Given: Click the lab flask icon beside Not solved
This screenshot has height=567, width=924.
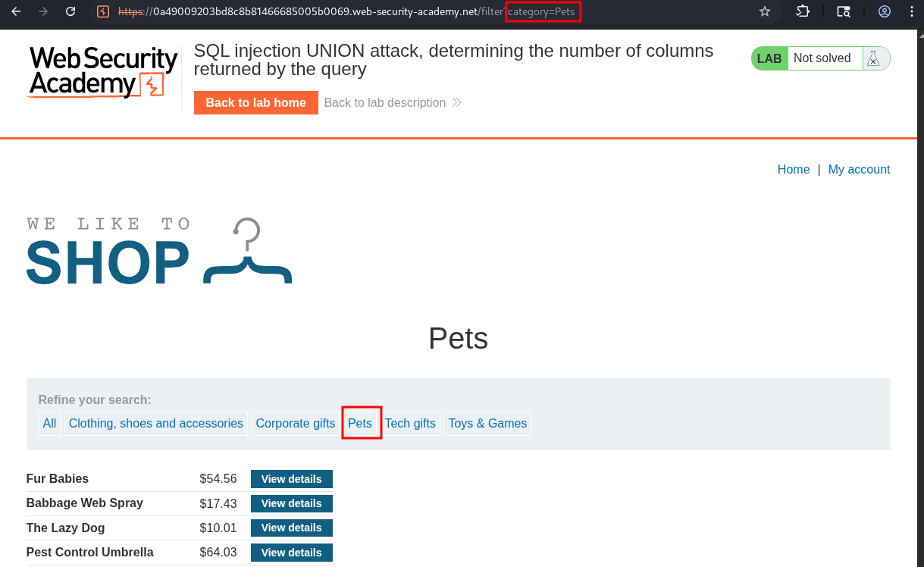Looking at the screenshot, I should [874, 58].
